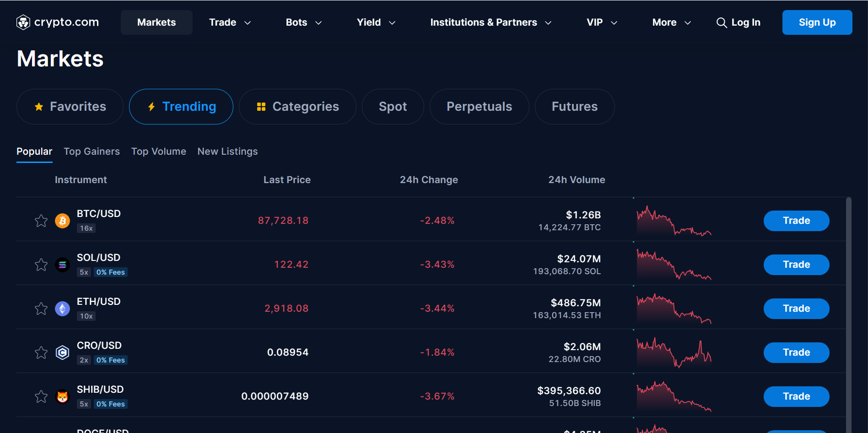Click the CRO/USD price sparkline chart
Viewport: 868px width, 433px height.
[x=674, y=352]
